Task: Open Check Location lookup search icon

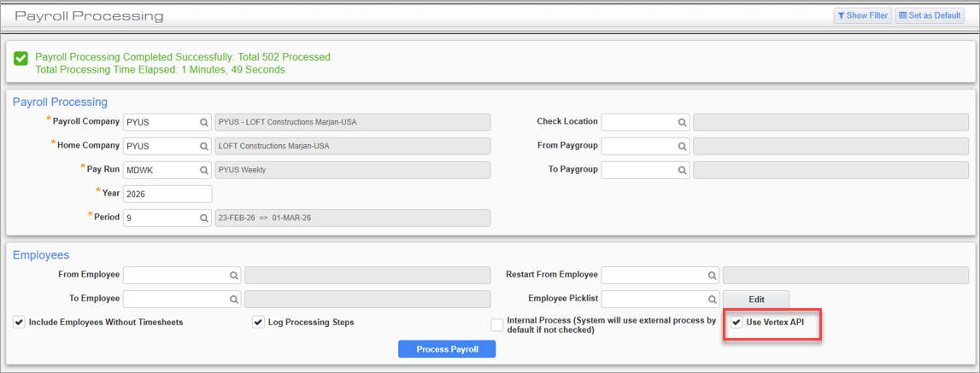Action: [682, 122]
